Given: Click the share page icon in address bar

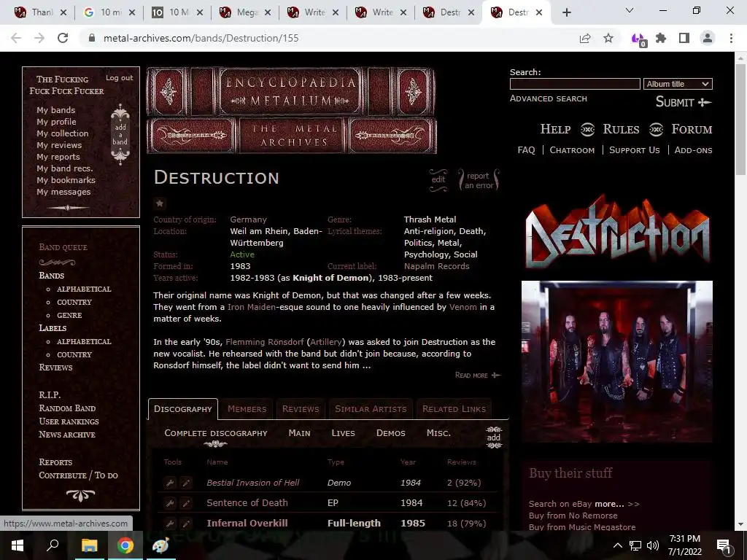Looking at the screenshot, I should [x=585, y=38].
